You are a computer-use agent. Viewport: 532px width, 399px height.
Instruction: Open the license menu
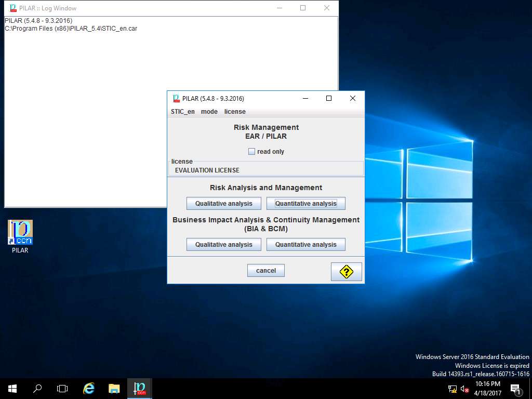tap(235, 112)
